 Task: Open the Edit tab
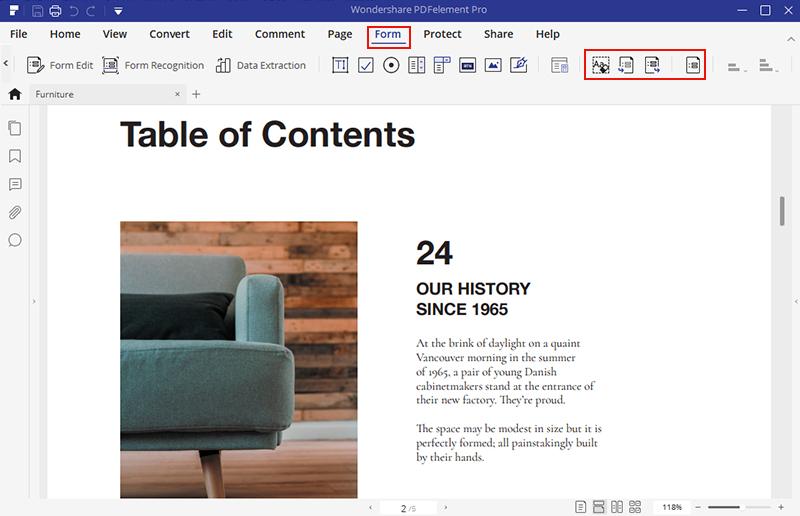(222, 34)
